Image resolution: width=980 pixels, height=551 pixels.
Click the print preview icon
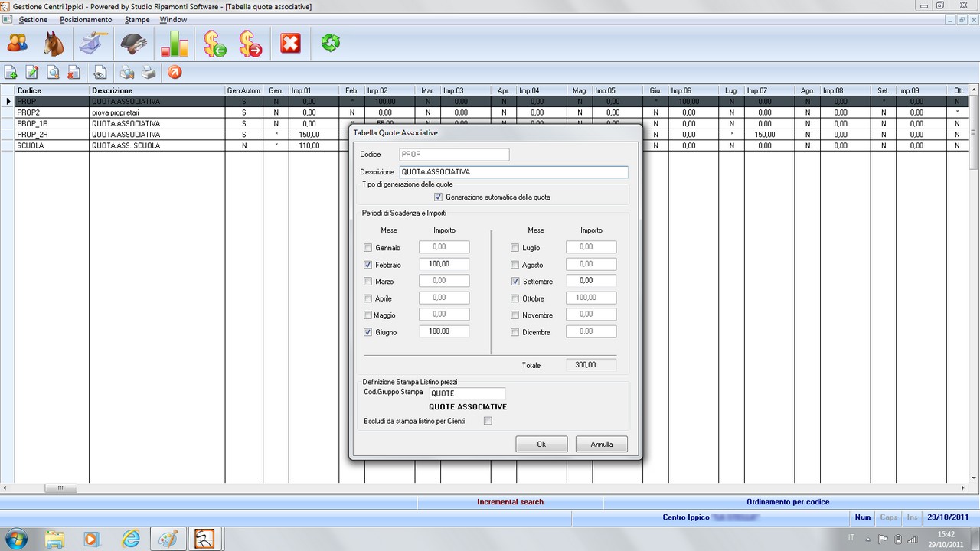(126, 73)
